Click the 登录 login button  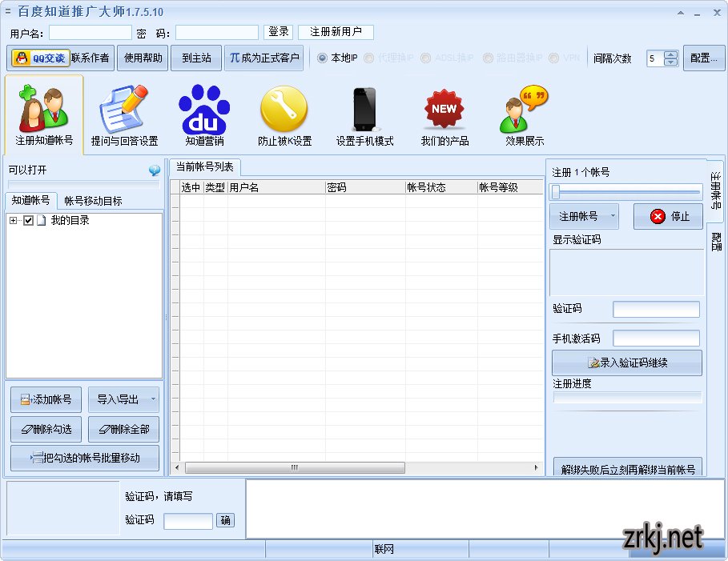[278, 31]
